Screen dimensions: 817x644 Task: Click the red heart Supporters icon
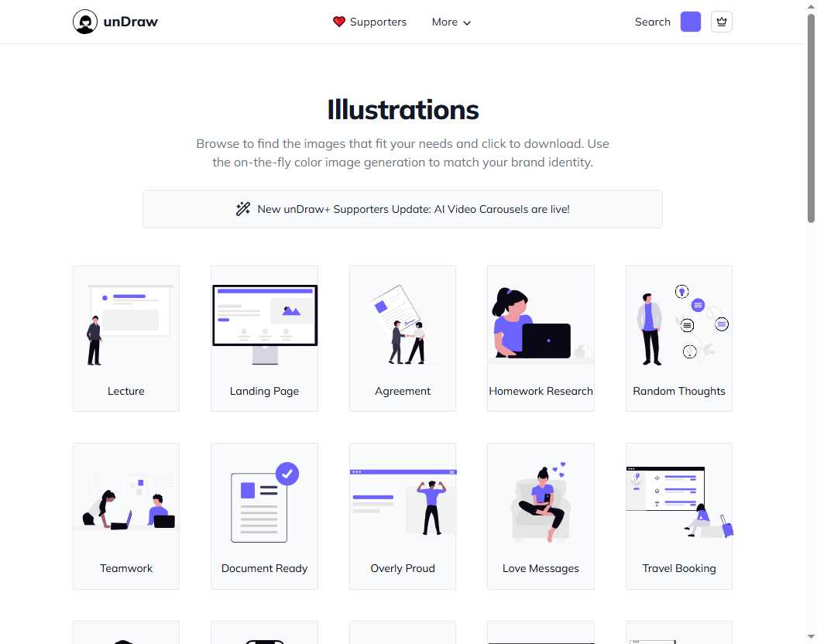(338, 22)
